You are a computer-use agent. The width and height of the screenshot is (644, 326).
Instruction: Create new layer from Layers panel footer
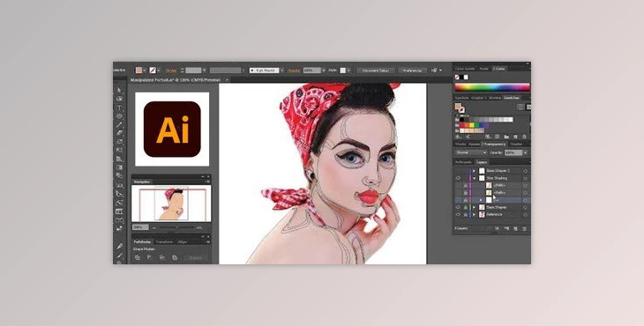[x=515, y=228]
